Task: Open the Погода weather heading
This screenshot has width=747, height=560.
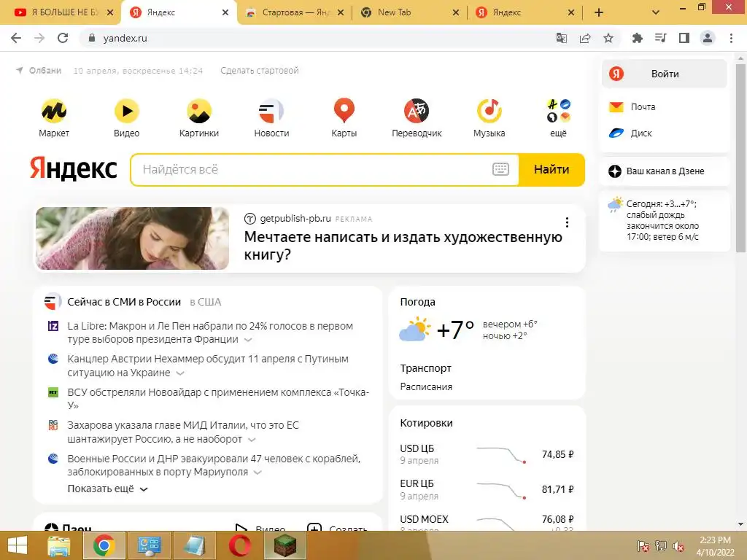Action: click(x=417, y=302)
